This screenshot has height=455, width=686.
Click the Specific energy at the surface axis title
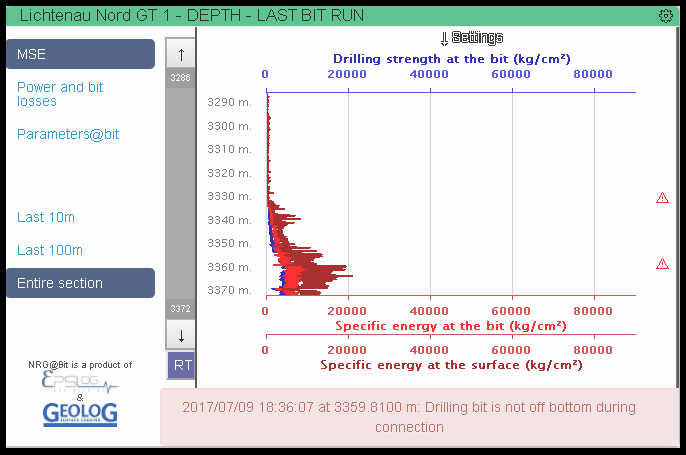(x=451, y=365)
